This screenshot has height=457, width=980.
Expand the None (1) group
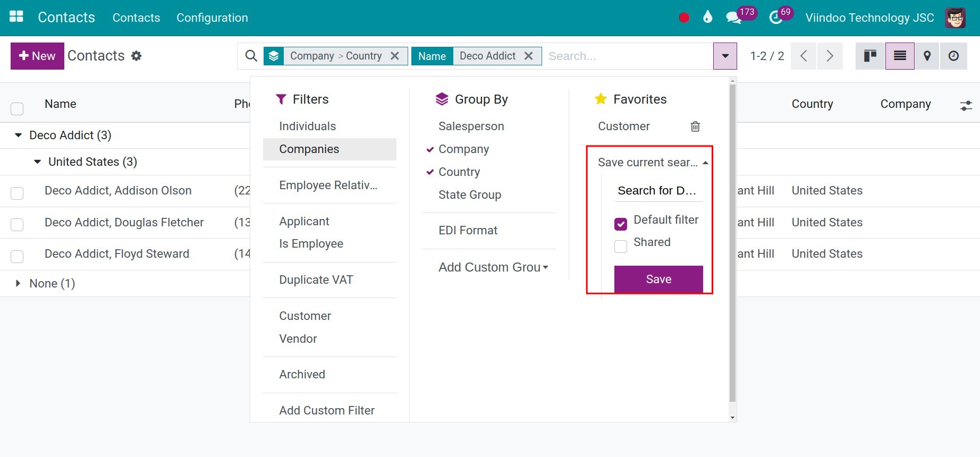click(18, 283)
